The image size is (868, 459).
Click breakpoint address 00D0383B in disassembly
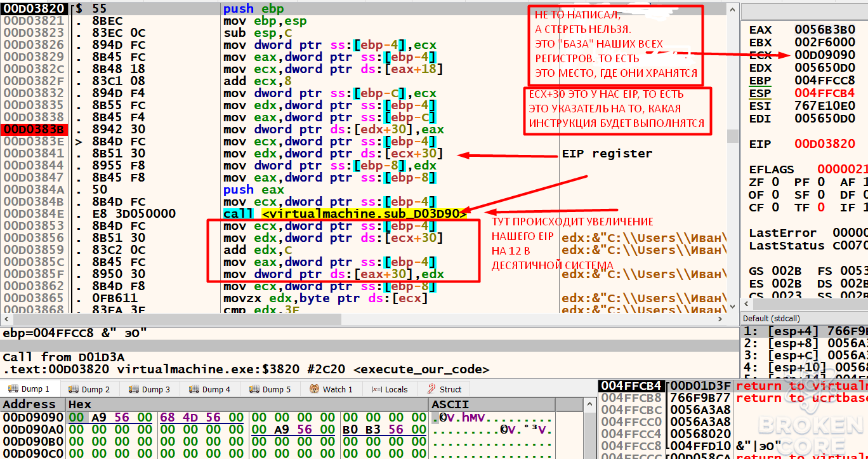pyautogui.click(x=34, y=130)
